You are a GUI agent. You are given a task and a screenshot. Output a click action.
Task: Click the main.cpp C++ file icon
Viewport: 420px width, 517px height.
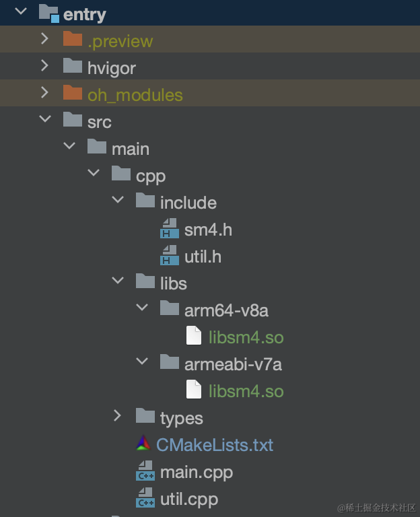click(x=145, y=472)
